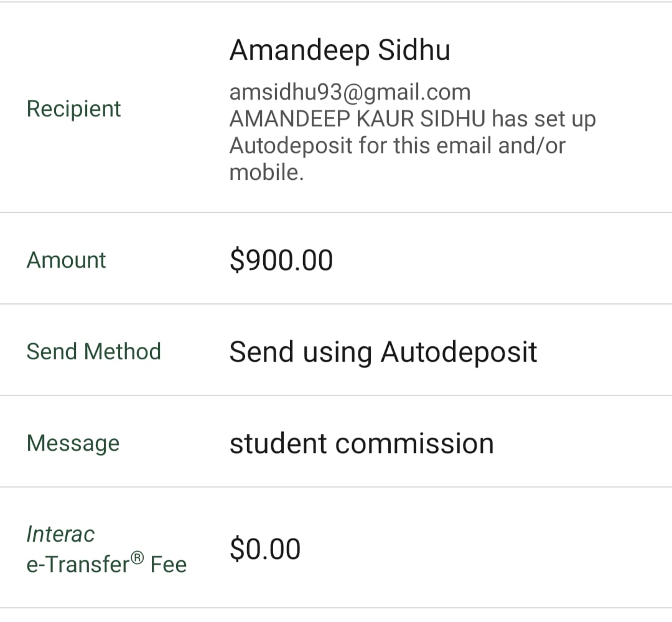
Task: Click the Recipient field label
Action: click(73, 108)
